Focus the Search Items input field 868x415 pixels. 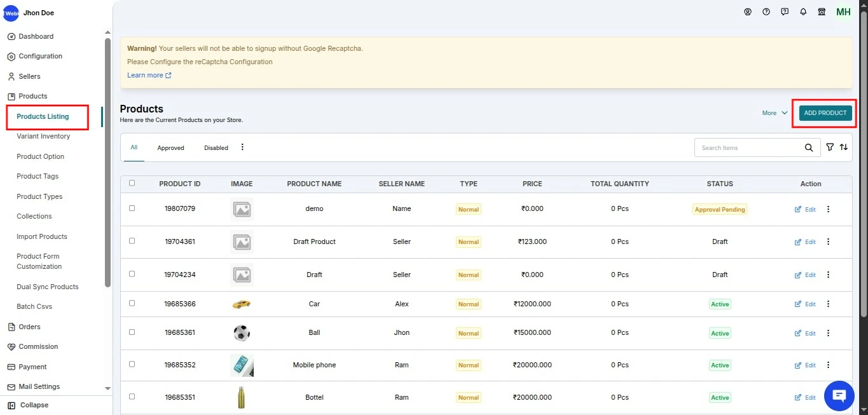pos(747,148)
